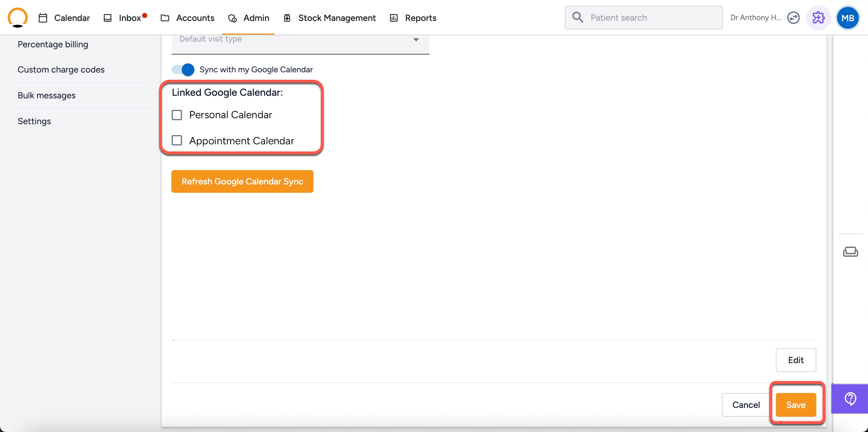Viewport: 868px width, 432px height.
Task: Check the Appointment Calendar checkbox
Action: (177, 140)
